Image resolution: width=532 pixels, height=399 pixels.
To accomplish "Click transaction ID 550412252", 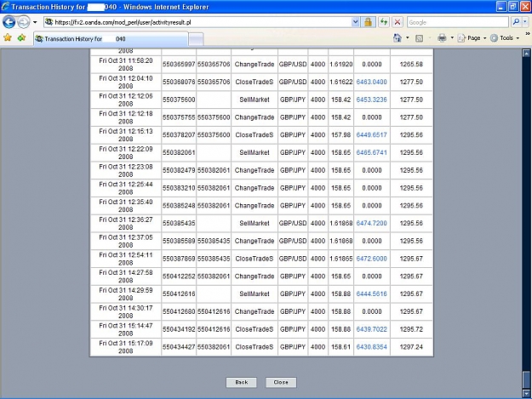I will 179,276.
